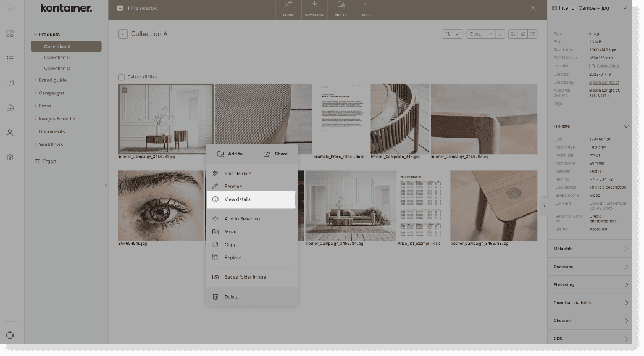Uncheck the selected Interior_Campaign_3456781 thumbnail checkbox
Screen dimensions: 644x356
click(124, 90)
